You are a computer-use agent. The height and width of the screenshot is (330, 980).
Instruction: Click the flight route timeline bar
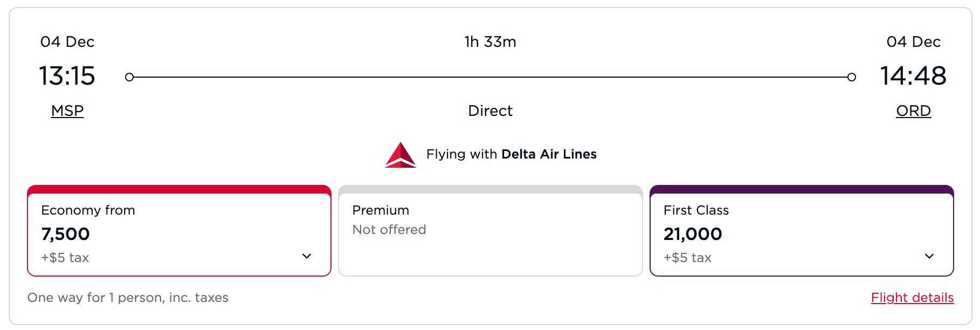pyautogui.click(x=491, y=77)
